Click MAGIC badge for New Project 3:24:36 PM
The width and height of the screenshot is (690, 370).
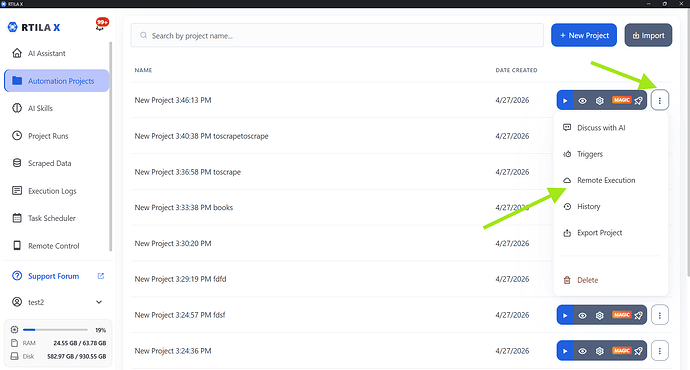click(621, 350)
